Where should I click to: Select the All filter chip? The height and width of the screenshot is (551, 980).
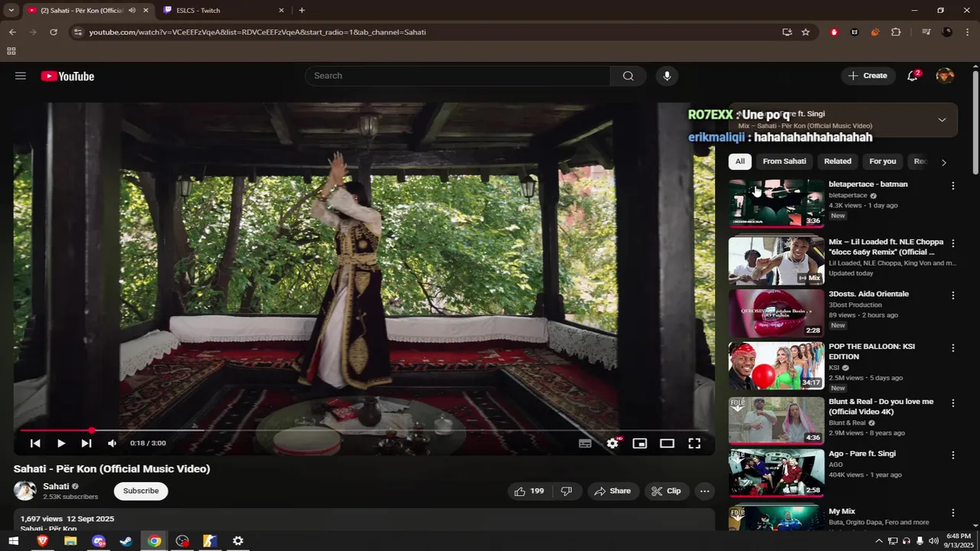tap(740, 161)
